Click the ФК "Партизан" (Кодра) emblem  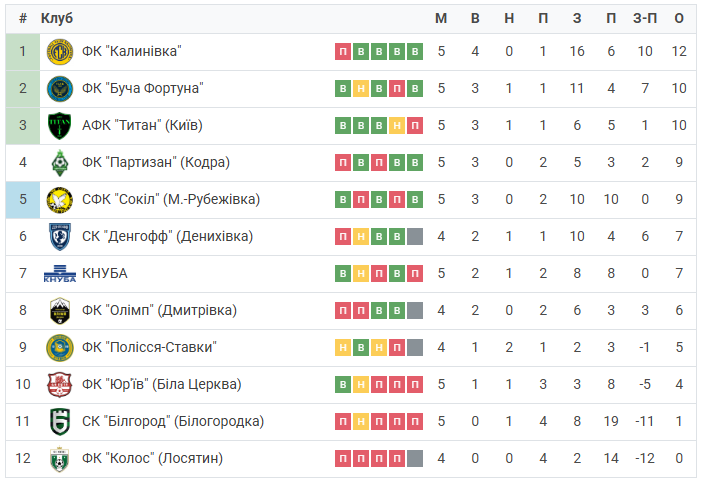click(60, 163)
